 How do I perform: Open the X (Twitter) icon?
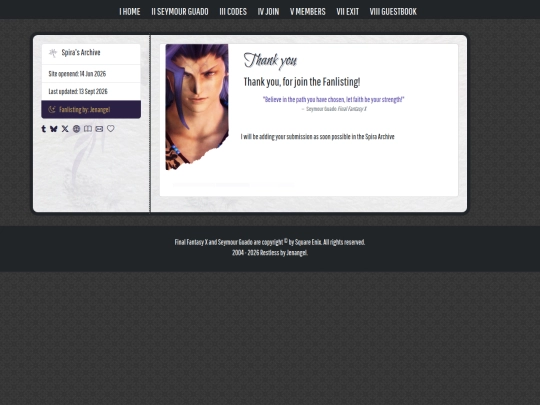pyautogui.click(x=65, y=129)
